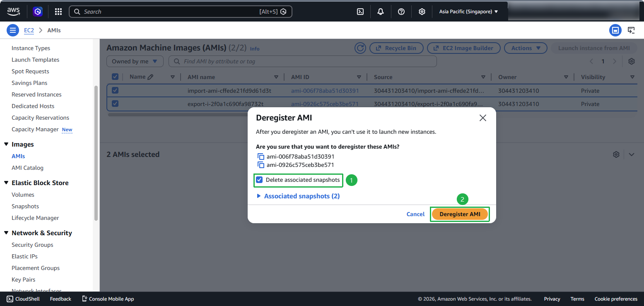
Task: Open the settings gear in the top bar
Action: point(422,12)
